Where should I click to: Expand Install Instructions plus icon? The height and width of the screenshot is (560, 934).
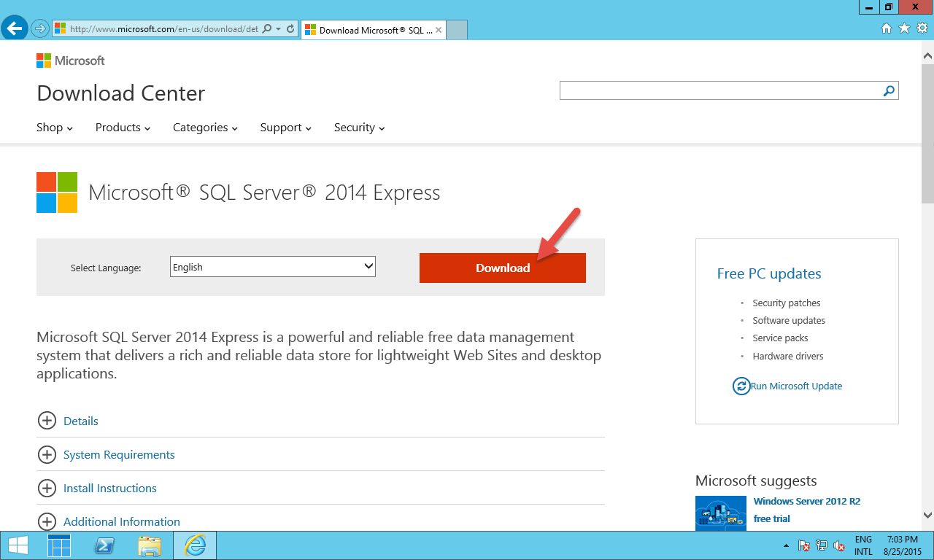47,488
